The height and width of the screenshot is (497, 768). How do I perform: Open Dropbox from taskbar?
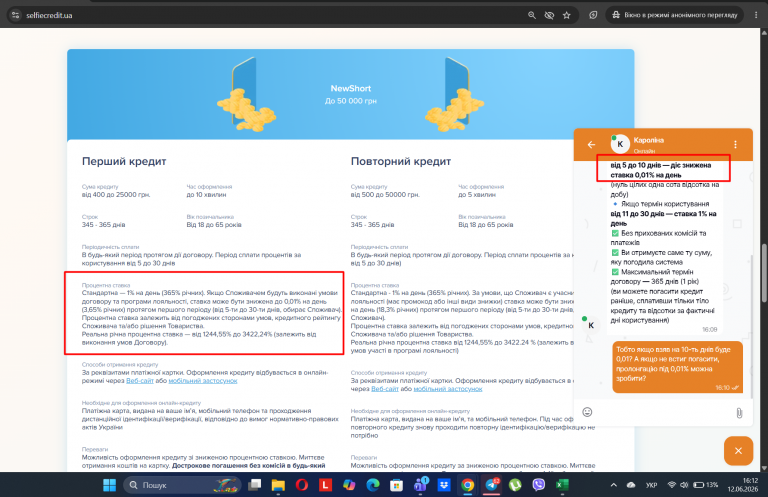[x=444, y=485]
